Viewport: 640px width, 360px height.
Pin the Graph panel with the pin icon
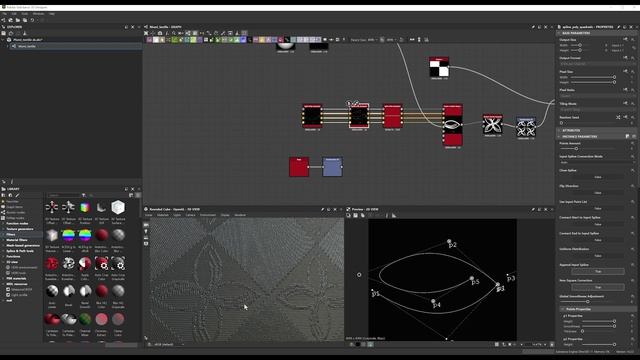click(x=533, y=27)
